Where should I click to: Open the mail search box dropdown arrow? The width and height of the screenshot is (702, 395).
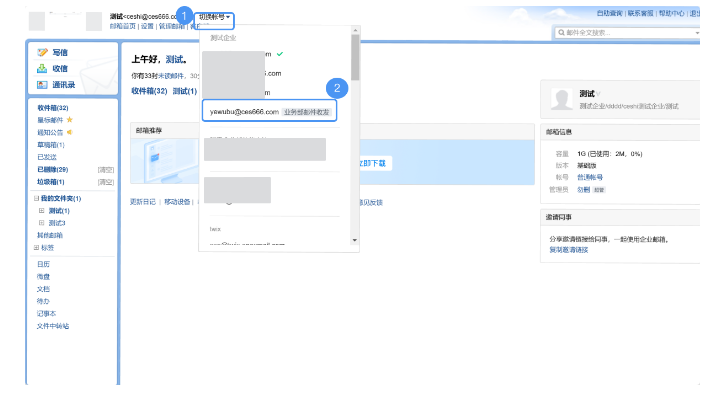pyautogui.click(x=697, y=33)
